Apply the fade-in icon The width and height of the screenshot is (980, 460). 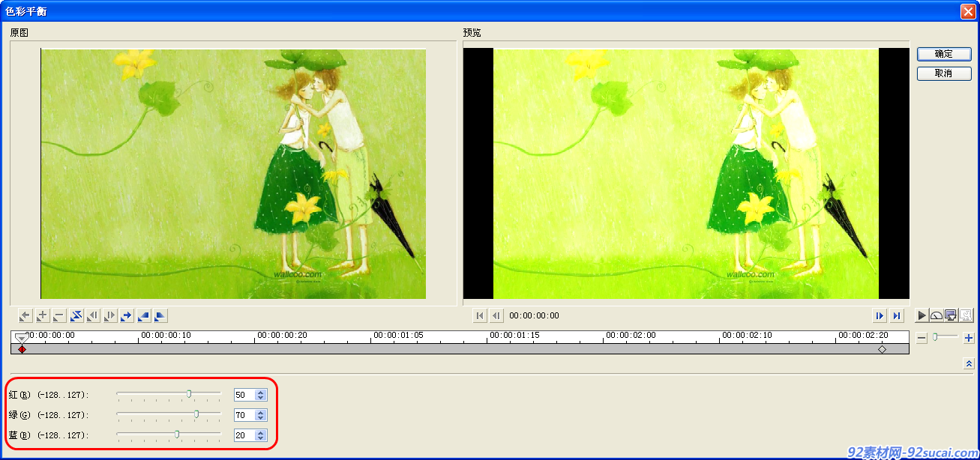tap(144, 315)
